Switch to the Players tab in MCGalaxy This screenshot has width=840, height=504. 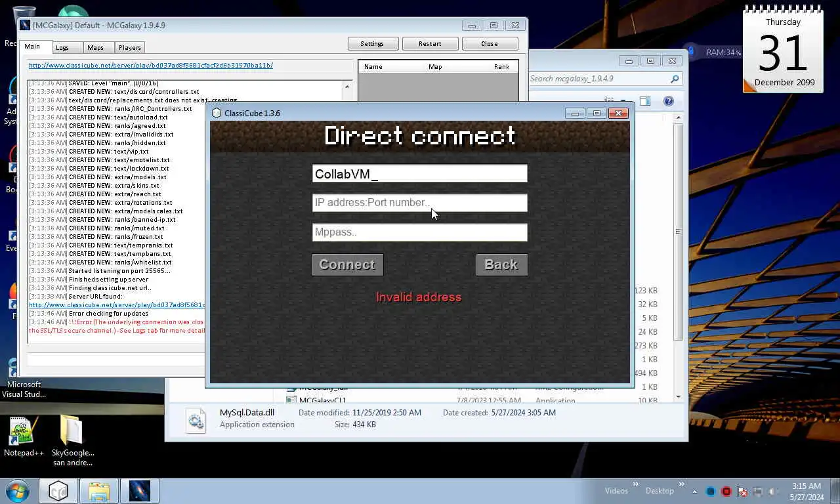[x=130, y=47]
